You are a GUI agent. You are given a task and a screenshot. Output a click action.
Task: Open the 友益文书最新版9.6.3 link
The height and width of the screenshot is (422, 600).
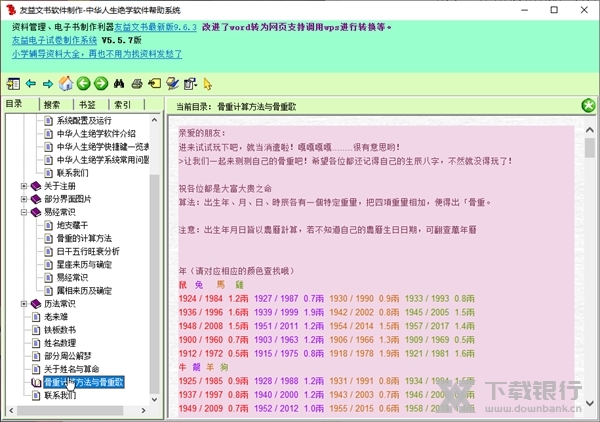155,27
